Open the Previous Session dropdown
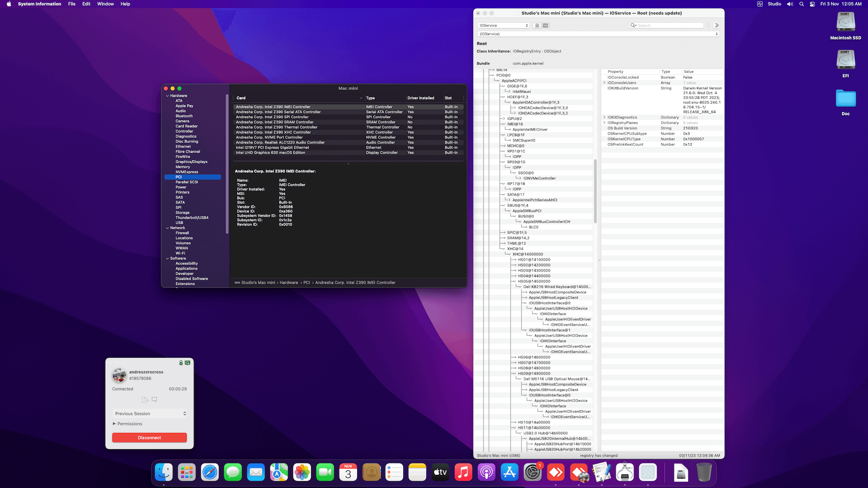The width and height of the screenshot is (868, 488). (150, 414)
